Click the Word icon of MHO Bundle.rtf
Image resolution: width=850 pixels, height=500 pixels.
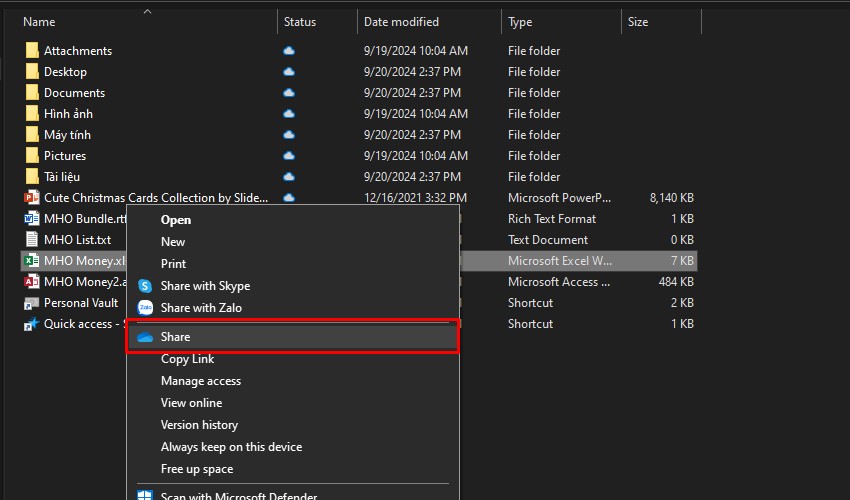point(31,219)
